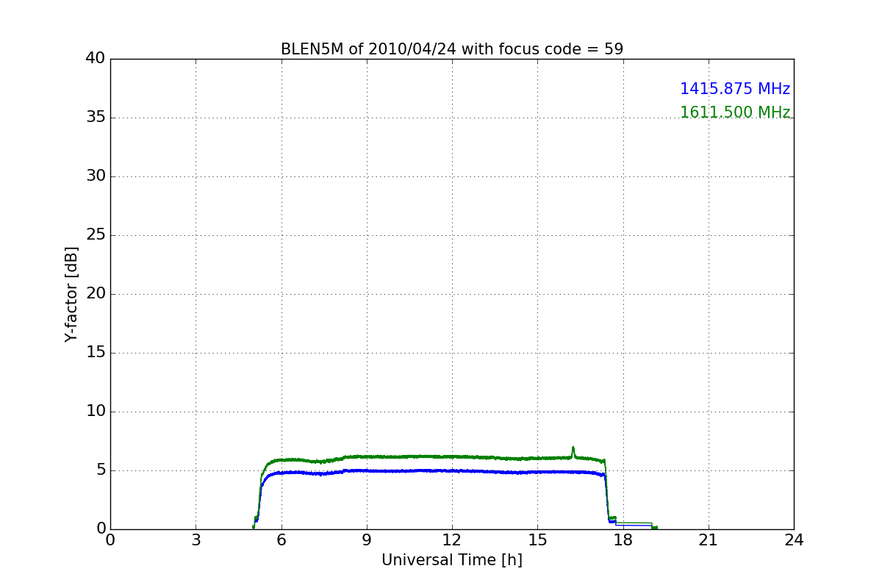This screenshot has height=588, width=882.
Task: Select the blue 1415.875 MHz legend label
Action: 735,89
